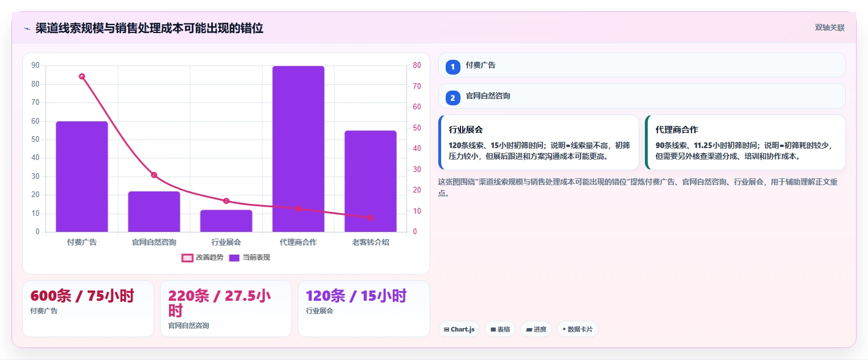Screen dimensions: 868x360
Task: Click trend line point above 行业展会
Action: [x=226, y=201]
